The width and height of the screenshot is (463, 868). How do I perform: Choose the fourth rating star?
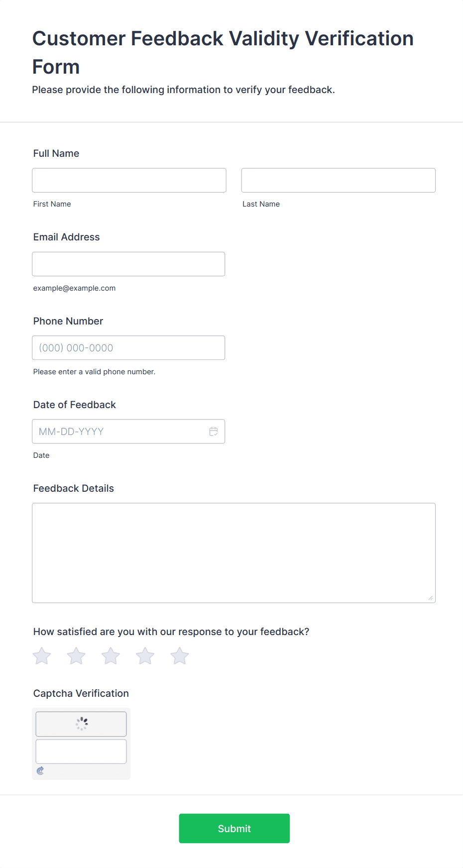tap(145, 656)
